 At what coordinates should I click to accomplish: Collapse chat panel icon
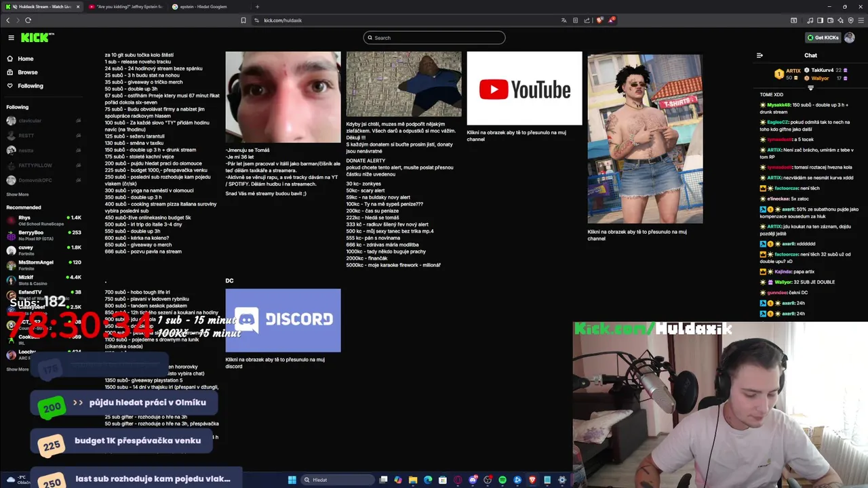(x=759, y=56)
